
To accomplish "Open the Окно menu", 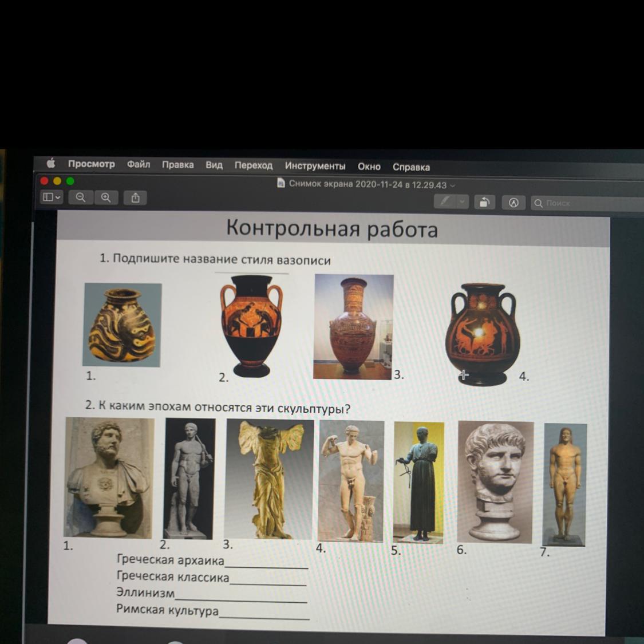I will pos(369,167).
